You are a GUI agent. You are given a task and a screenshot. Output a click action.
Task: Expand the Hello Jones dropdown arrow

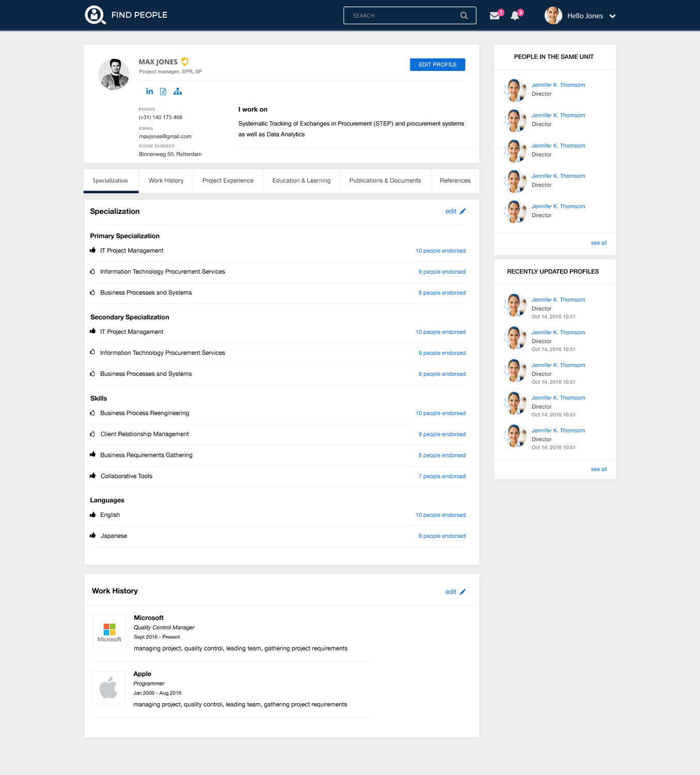click(613, 16)
